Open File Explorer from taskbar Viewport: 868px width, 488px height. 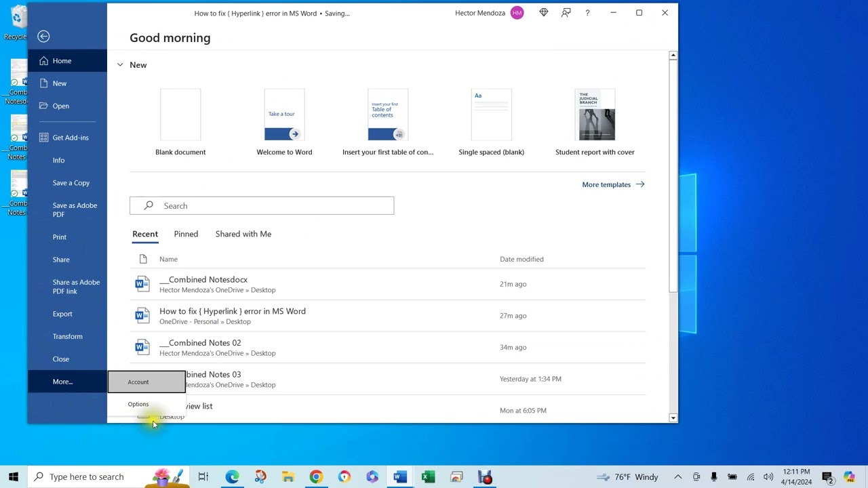pos(288,476)
